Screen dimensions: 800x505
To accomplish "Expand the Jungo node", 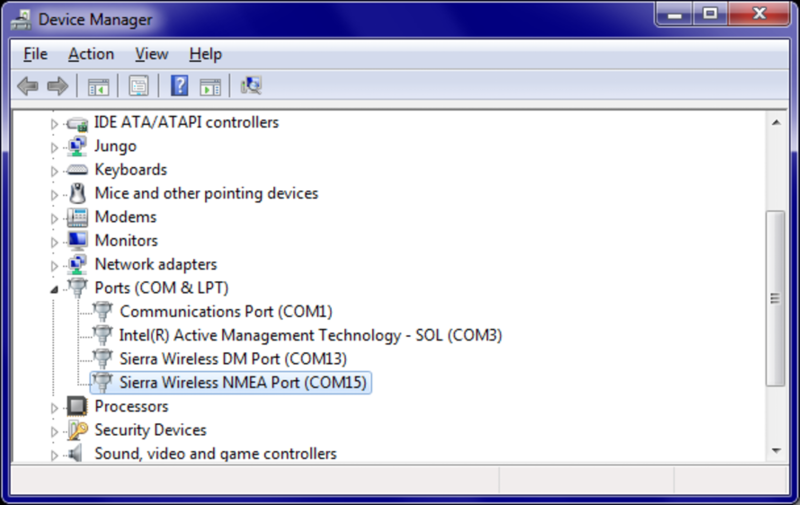I will click(54, 147).
